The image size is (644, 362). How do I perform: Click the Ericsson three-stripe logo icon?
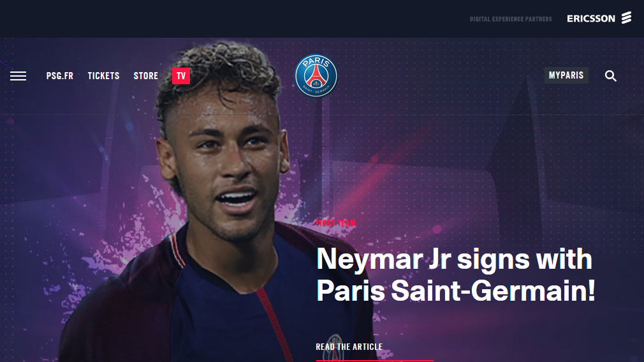(x=626, y=18)
